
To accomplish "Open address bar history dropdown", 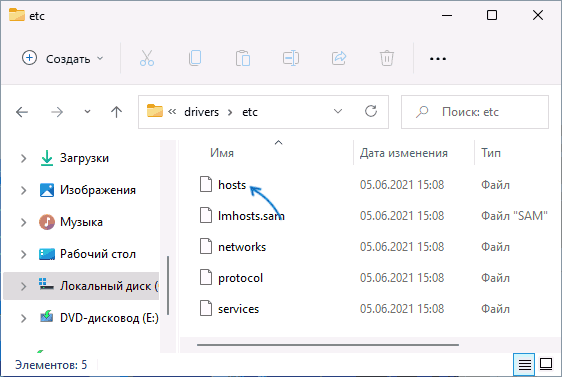I will [x=338, y=111].
